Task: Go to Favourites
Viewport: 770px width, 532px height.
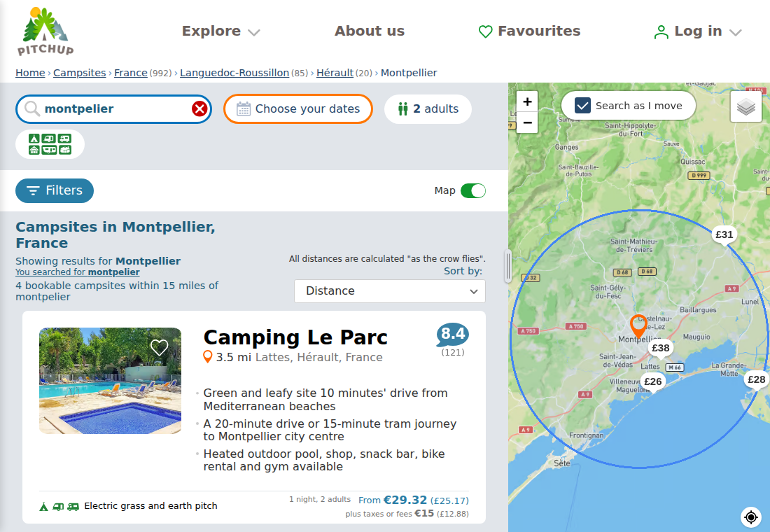Action: pos(529,31)
